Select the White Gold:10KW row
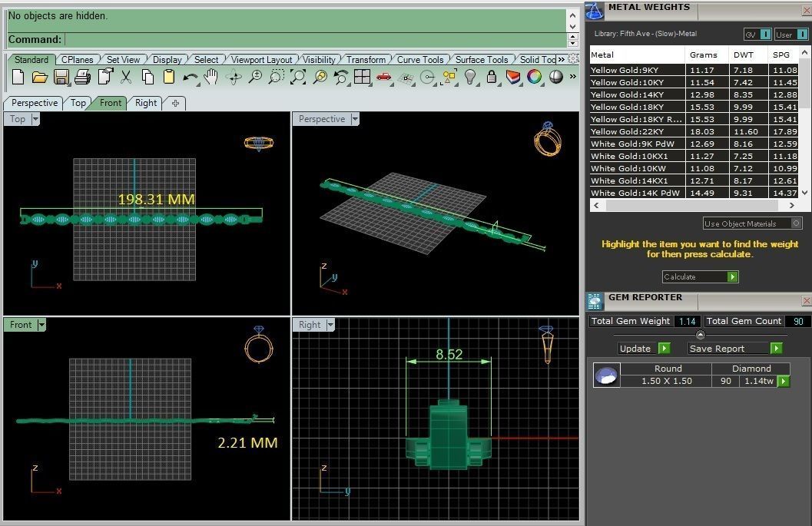Image resolution: width=812 pixels, height=526 pixels. click(694, 168)
